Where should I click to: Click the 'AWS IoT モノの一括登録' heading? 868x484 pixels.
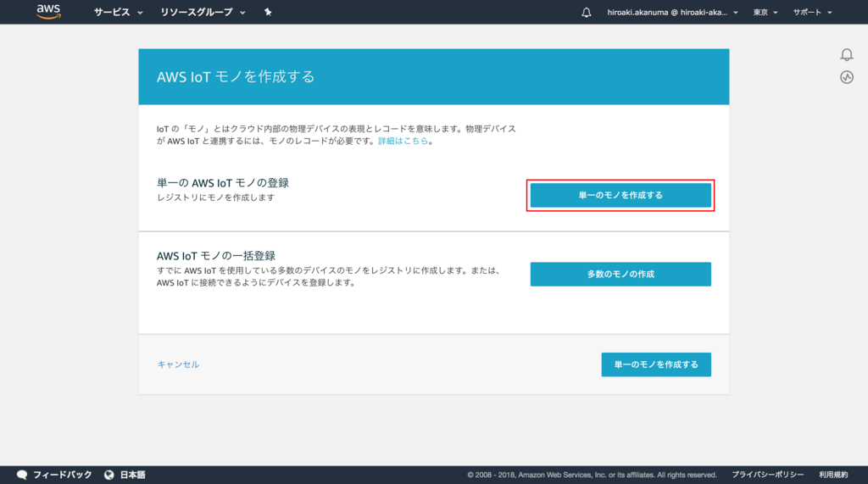216,256
